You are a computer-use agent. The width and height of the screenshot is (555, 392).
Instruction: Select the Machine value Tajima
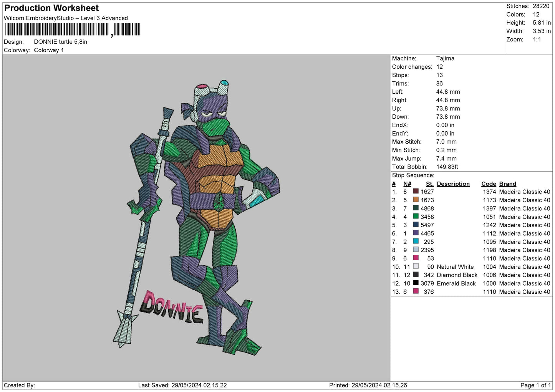[445, 58]
